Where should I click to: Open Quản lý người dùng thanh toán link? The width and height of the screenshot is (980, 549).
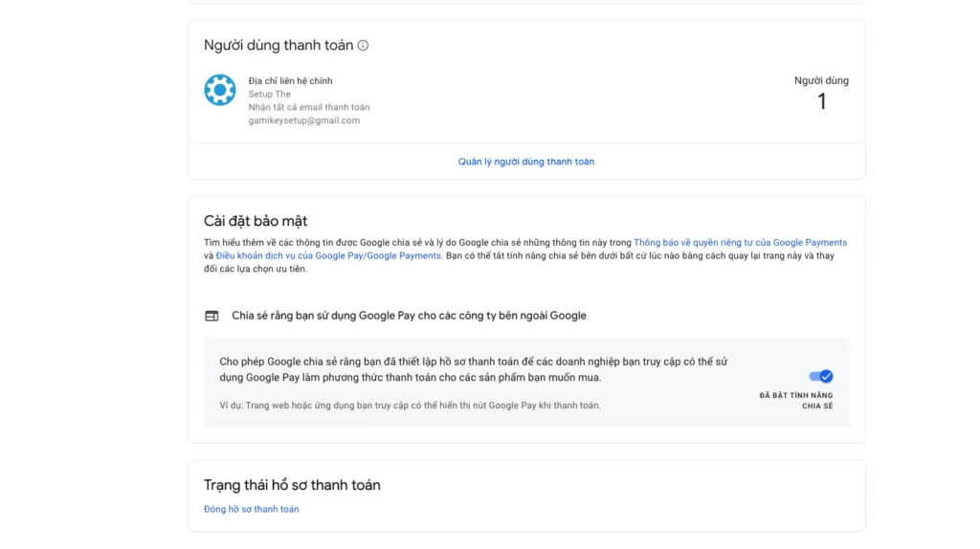(x=526, y=162)
